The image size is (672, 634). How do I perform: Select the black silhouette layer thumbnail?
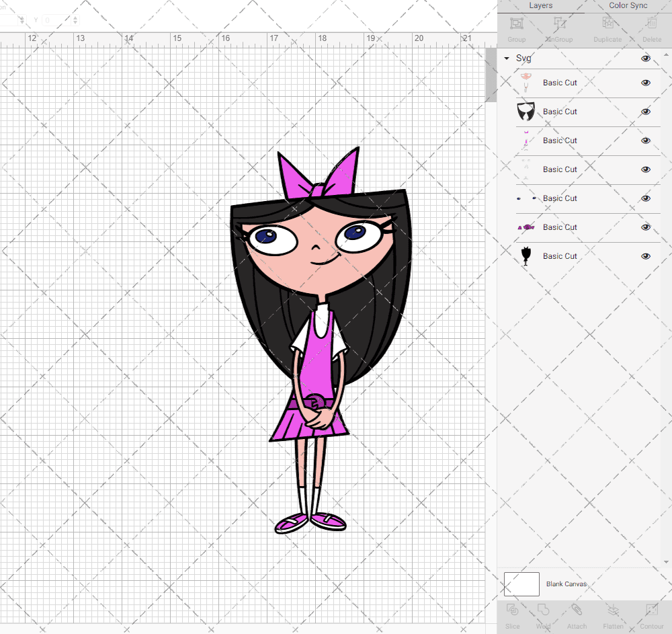click(x=526, y=256)
